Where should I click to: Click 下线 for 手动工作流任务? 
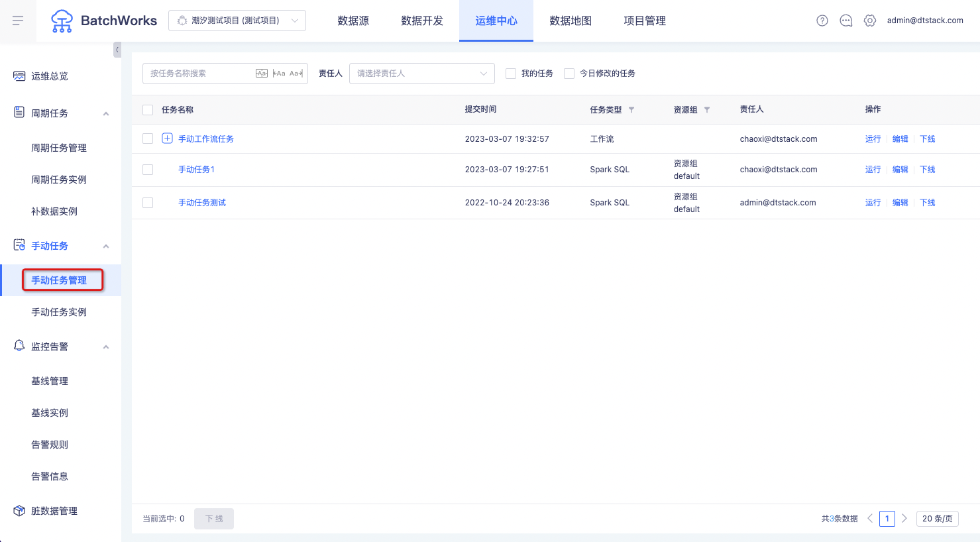[928, 139]
